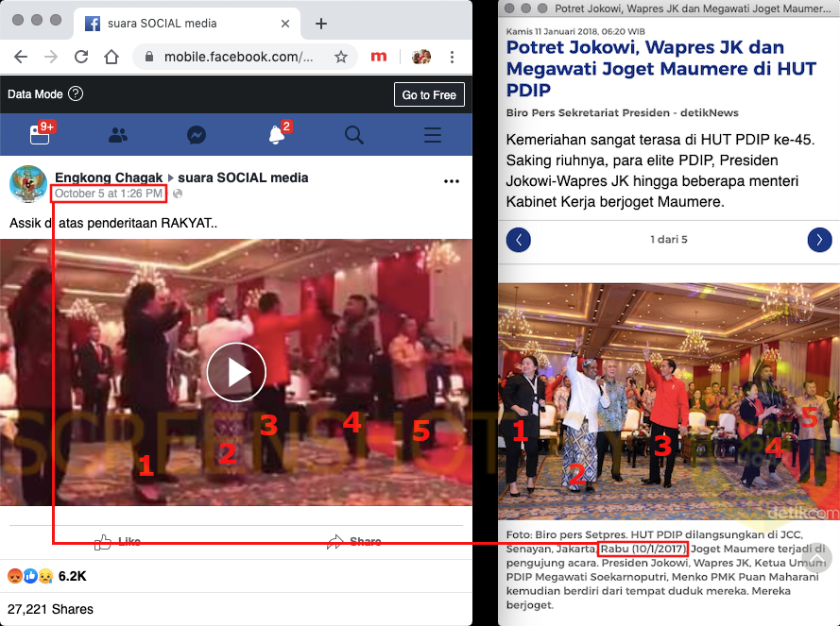Open Chrome three-dot menu
The image size is (840, 626).
click(x=452, y=57)
